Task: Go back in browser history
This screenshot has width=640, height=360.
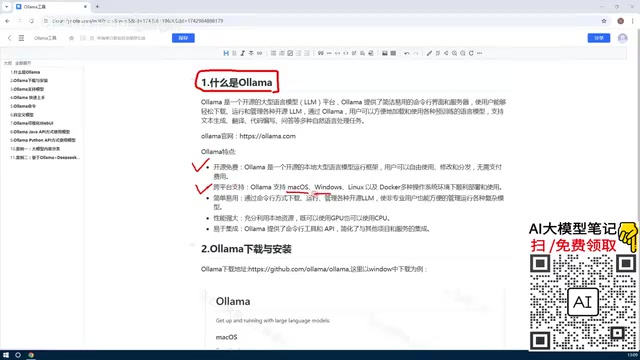Action: tap(7, 21)
